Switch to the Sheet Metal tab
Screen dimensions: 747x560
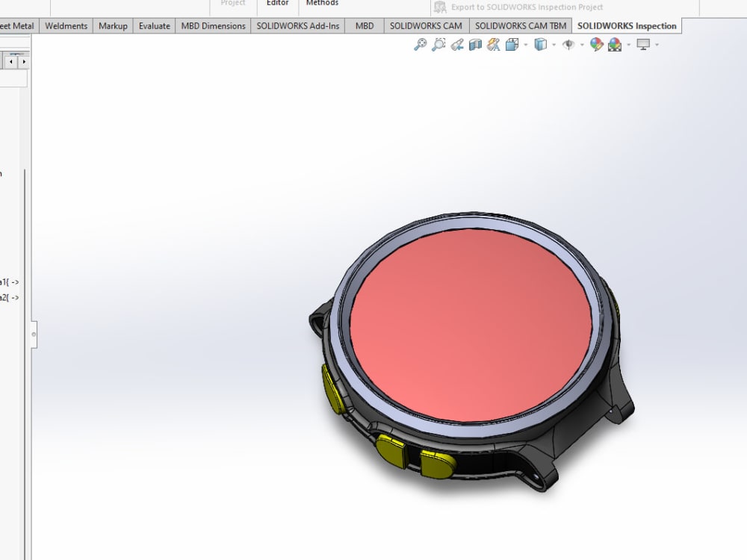pos(18,25)
